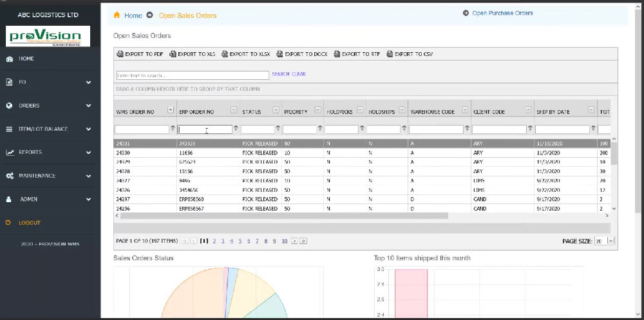The height and width of the screenshot is (320, 644).
Task: Click the Export to PDF icon
Action: (120, 54)
